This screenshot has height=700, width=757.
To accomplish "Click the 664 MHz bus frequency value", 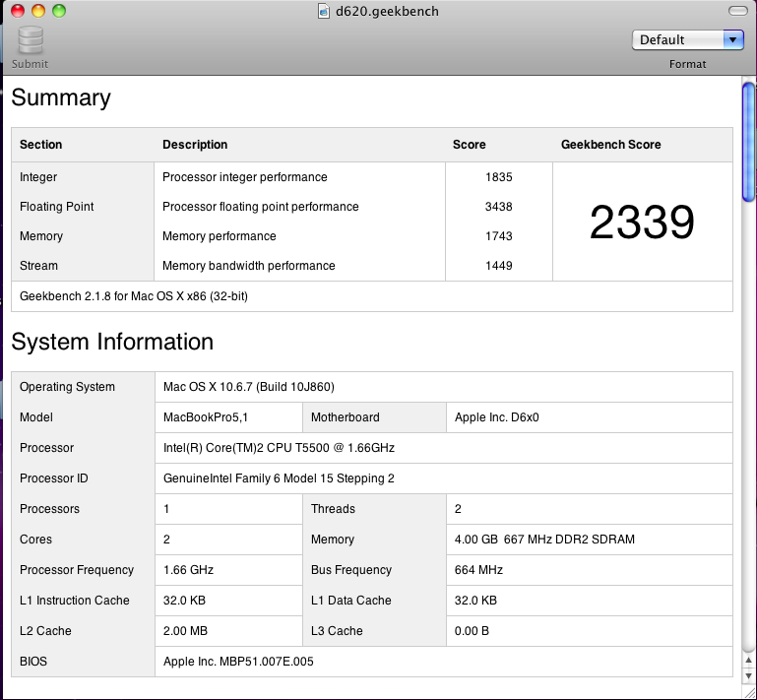I will 479,570.
